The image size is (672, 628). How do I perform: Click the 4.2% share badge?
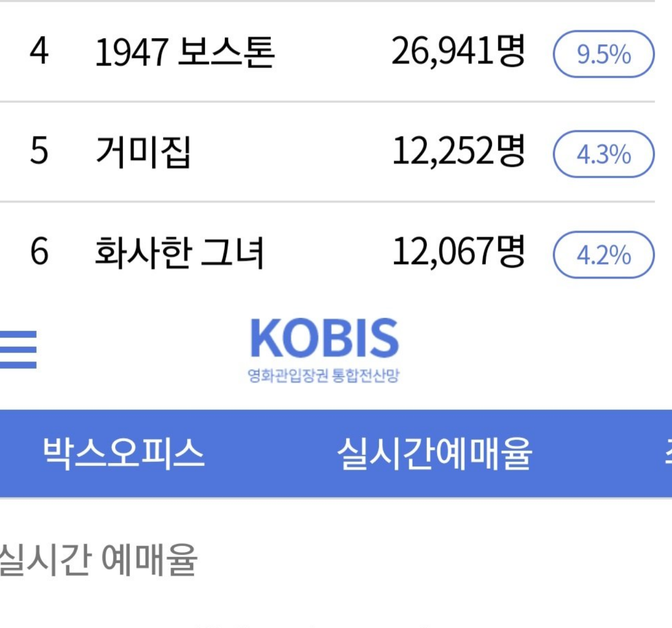[x=604, y=254]
